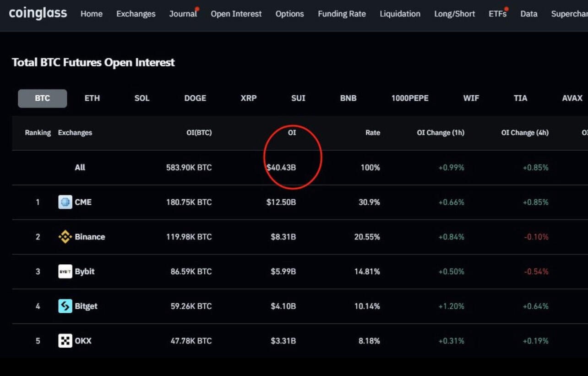Open the ETFs menu item
This screenshot has width=588, height=376.
click(498, 14)
